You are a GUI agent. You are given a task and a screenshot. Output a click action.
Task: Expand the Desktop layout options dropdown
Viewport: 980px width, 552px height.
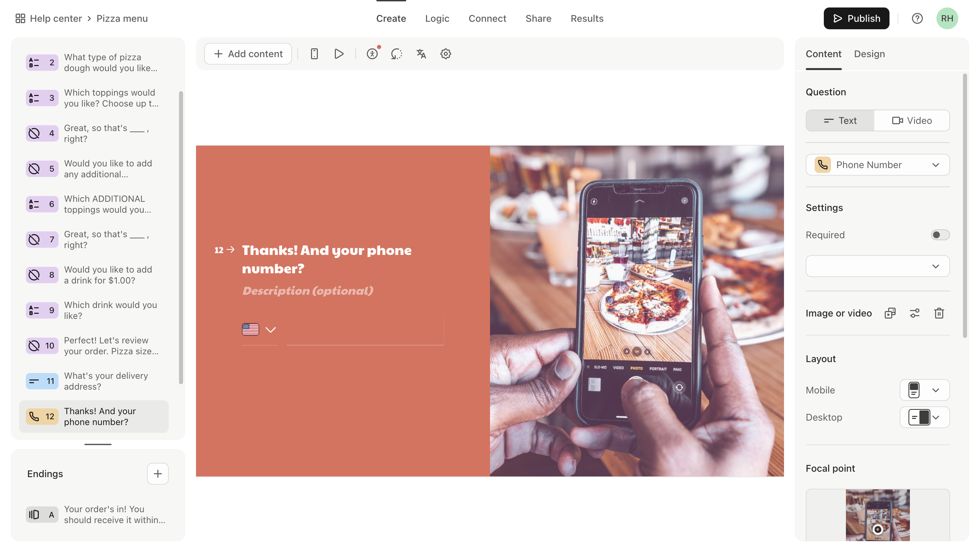tap(936, 417)
